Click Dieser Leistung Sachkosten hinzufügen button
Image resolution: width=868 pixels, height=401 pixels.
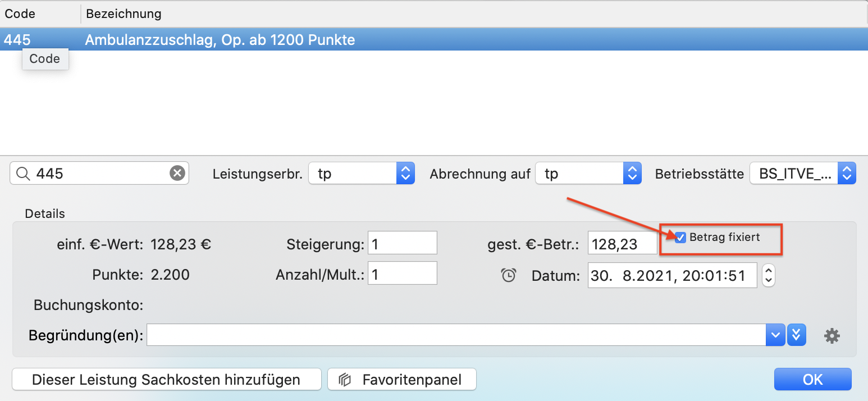(166, 380)
